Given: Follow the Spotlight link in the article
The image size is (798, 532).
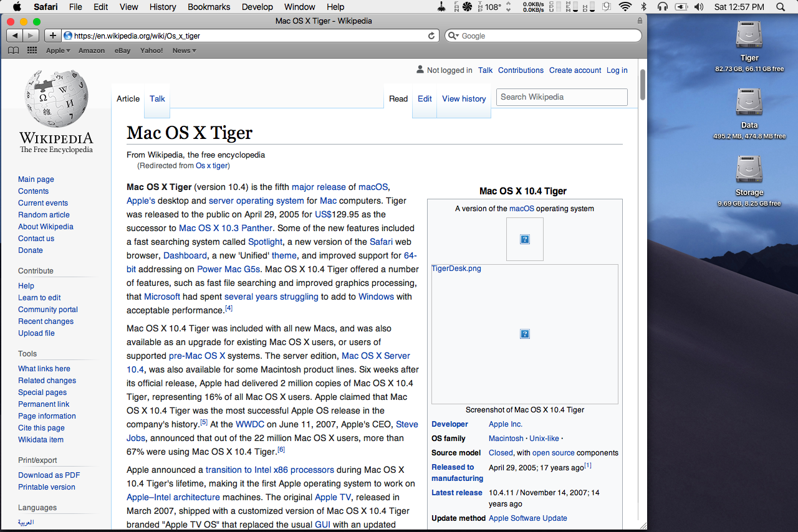Looking at the screenshot, I should click(266, 242).
